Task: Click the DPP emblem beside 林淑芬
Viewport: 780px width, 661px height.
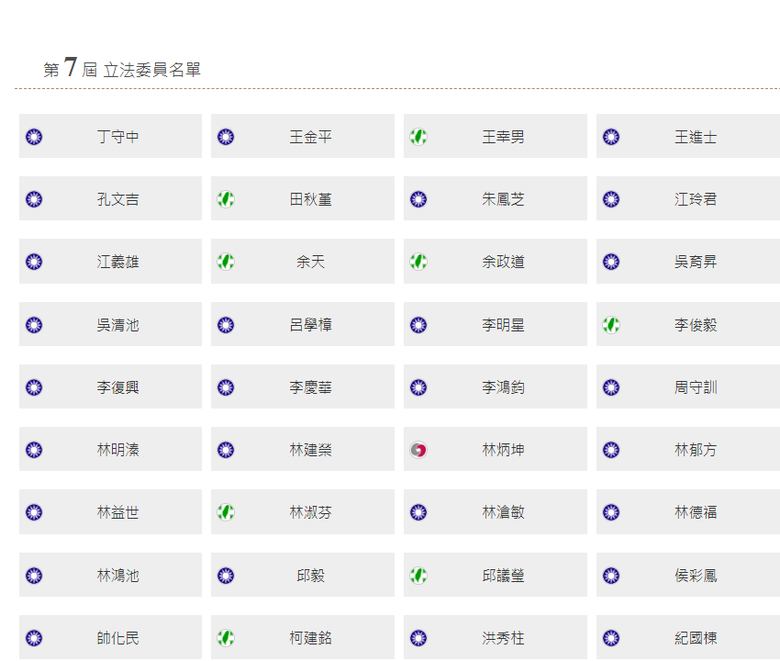Action: (226, 512)
